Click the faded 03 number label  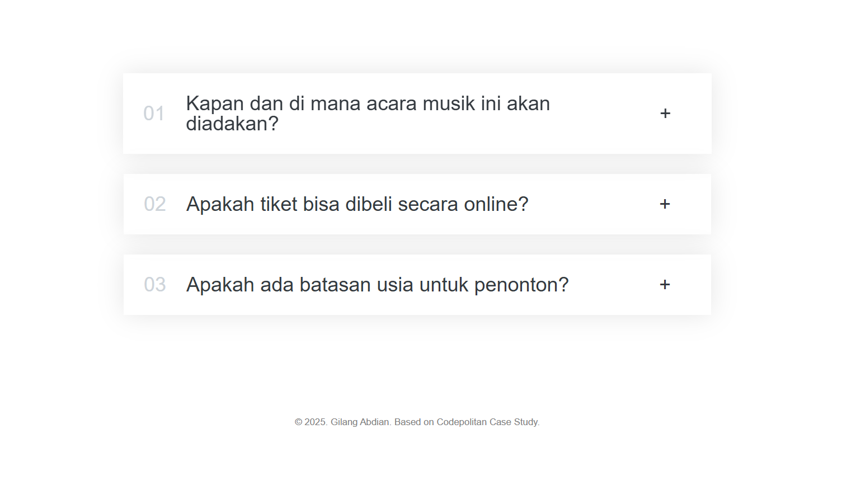click(x=155, y=285)
